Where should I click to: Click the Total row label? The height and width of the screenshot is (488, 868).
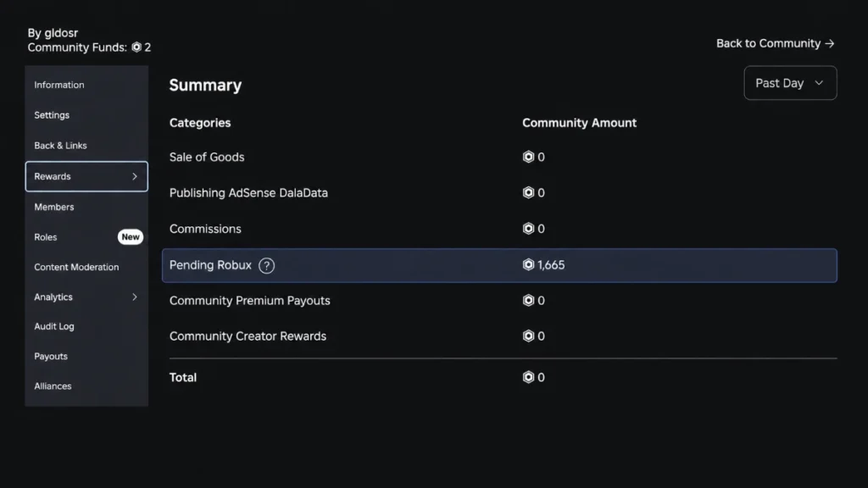tap(183, 377)
